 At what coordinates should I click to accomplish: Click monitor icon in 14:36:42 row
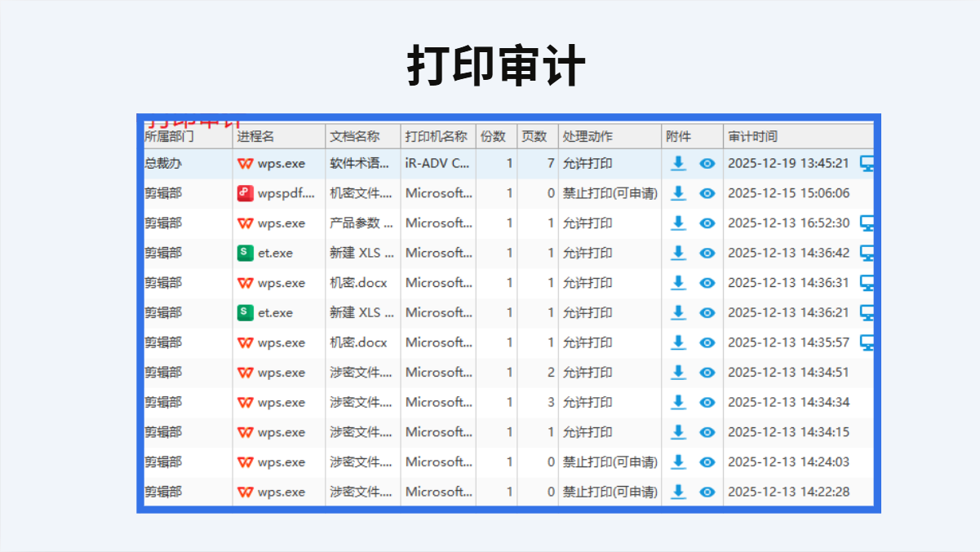(867, 253)
